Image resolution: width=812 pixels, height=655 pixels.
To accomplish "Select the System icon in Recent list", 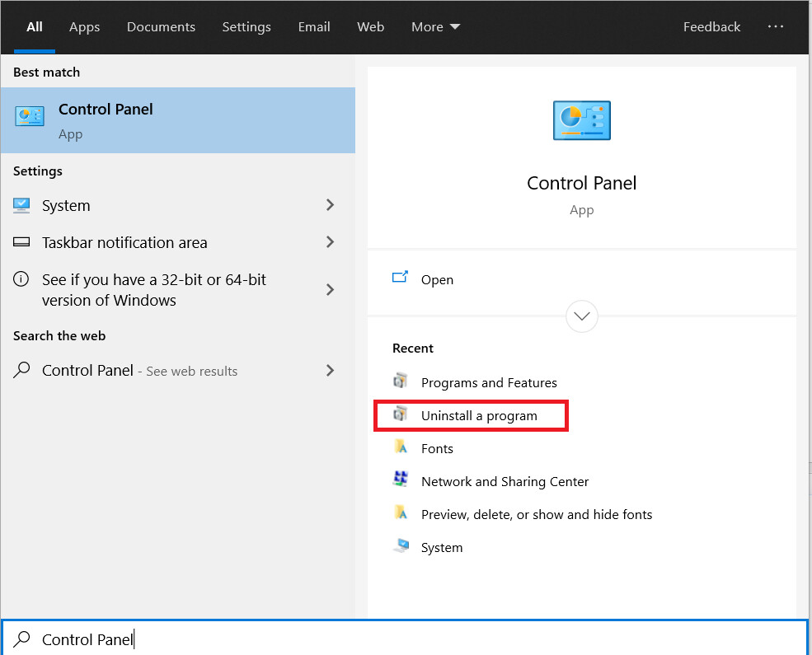I will click(x=401, y=547).
